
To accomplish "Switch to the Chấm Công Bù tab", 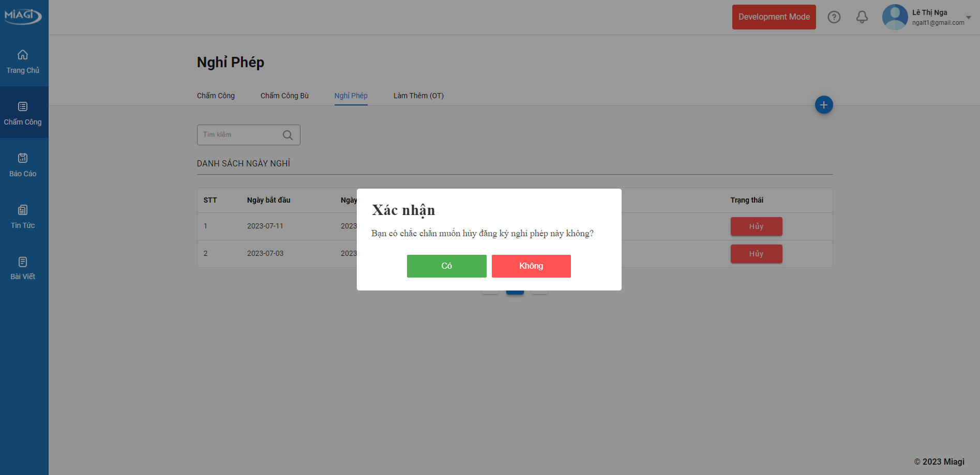I will [284, 96].
